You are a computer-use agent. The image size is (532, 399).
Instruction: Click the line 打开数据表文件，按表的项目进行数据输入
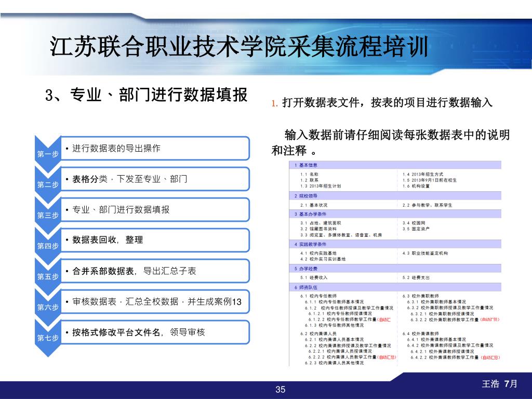tap(387, 102)
